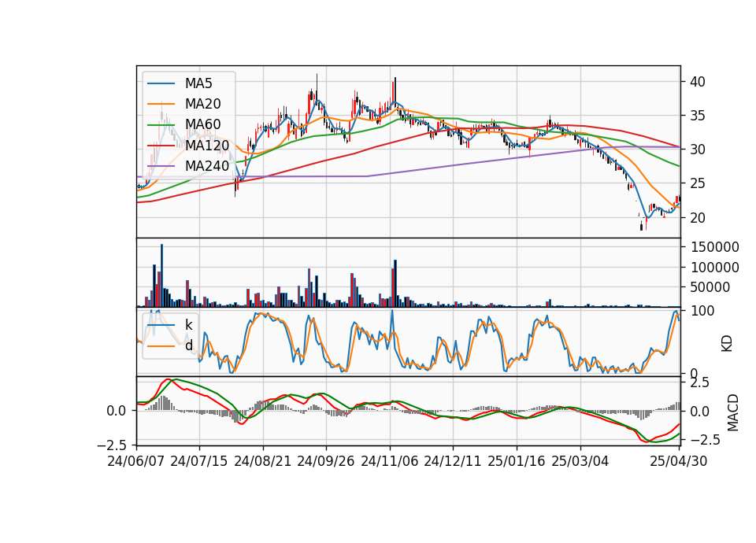This screenshot has width=756, height=543.
Task: Click the blue MA5 legend line sample
Action: coord(161,83)
